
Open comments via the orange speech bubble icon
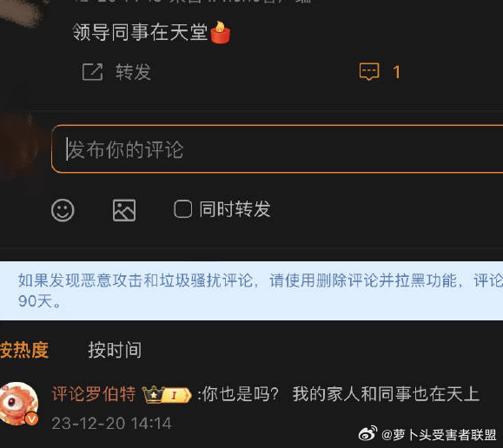coord(369,71)
